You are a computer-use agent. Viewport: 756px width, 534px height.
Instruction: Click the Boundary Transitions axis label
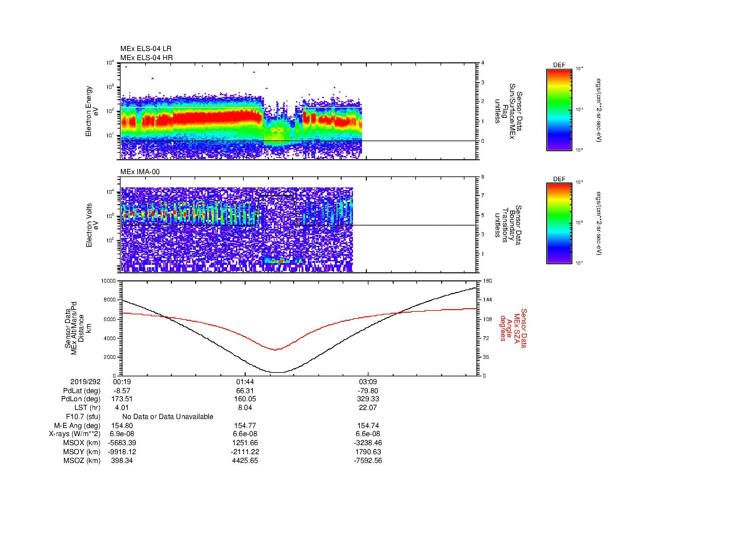coord(508,225)
